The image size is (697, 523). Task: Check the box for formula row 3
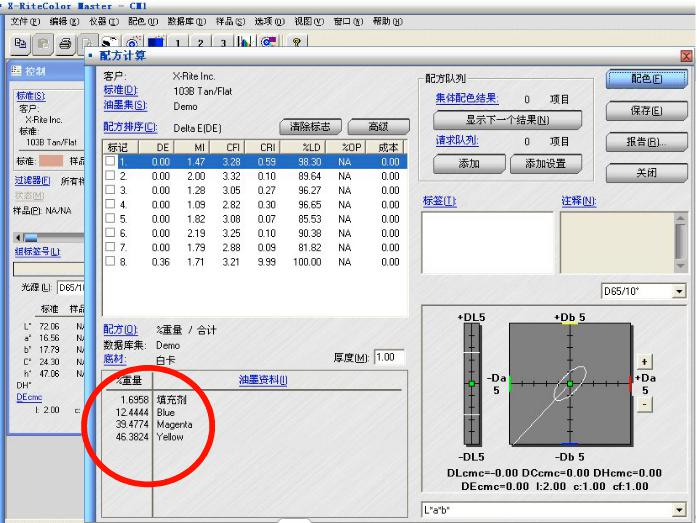coord(110,190)
